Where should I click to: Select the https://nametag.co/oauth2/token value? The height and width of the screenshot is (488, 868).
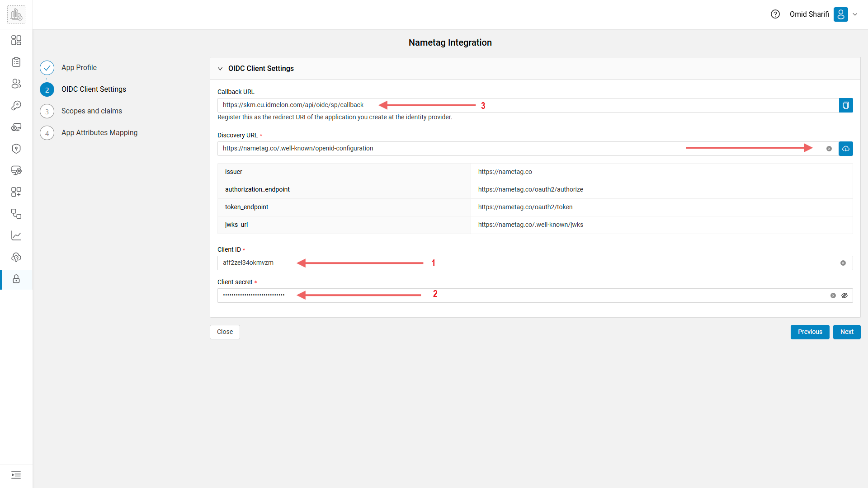[x=525, y=207]
